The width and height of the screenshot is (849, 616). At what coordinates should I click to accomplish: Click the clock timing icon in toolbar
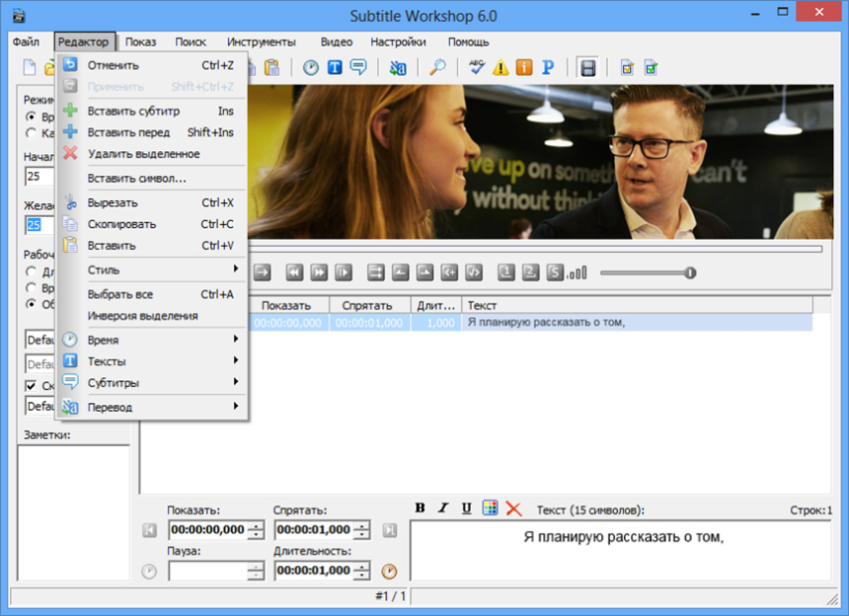point(311,68)
